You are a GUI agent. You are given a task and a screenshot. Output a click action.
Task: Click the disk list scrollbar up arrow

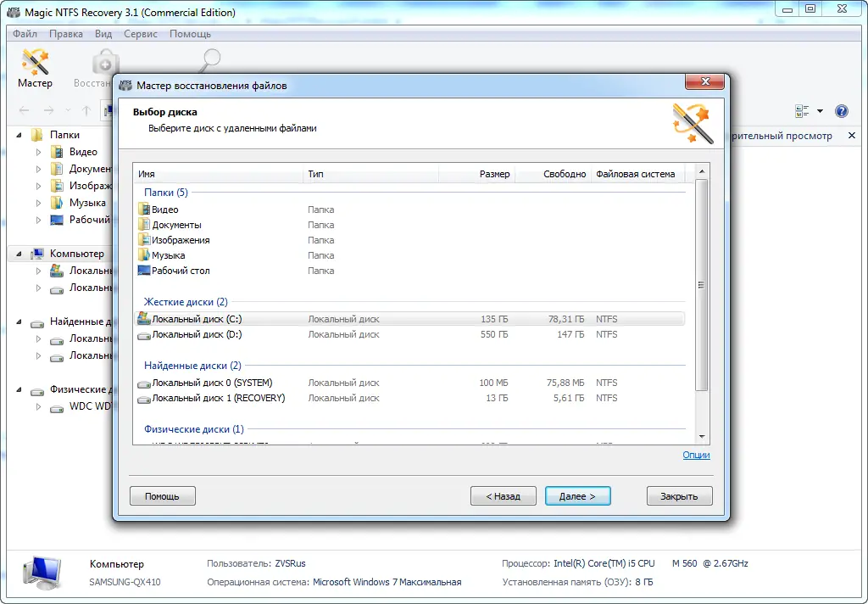[x=701, y=171]
